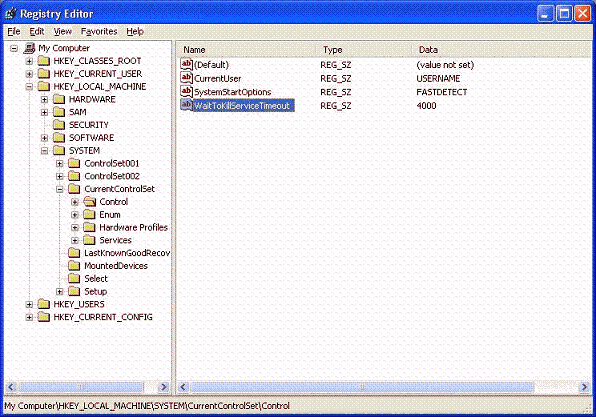Screen dimensions: 596x417
Task: Collapse the CurrentControlSet branch
Action: (x=60, y=189)
